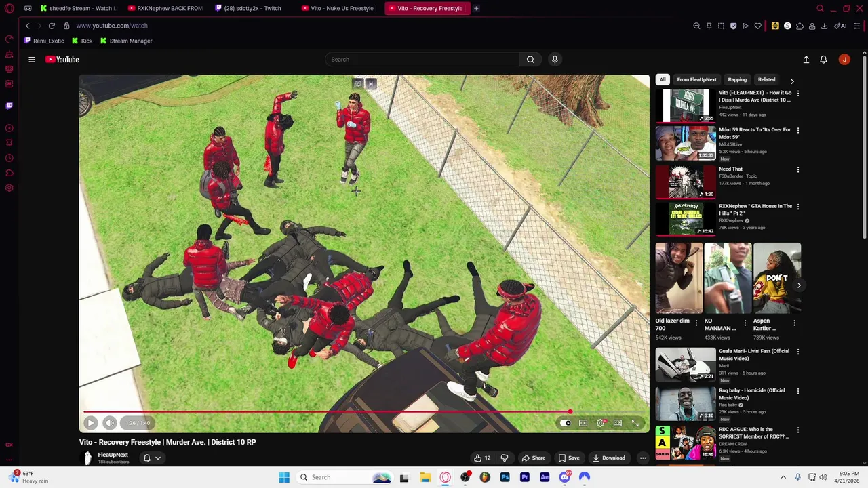
Task: Click the YouTube search magnifier button
Action: [x=530, y=60]
